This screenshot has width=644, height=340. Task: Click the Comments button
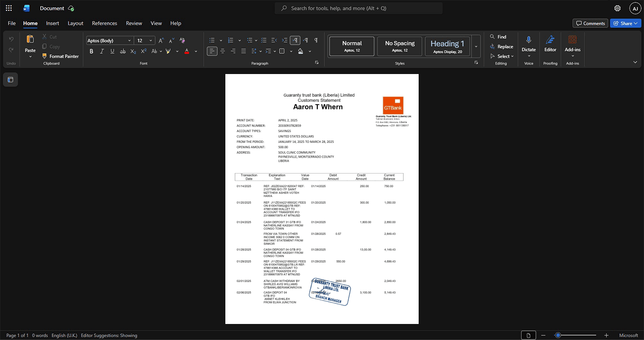coord(590,23)
